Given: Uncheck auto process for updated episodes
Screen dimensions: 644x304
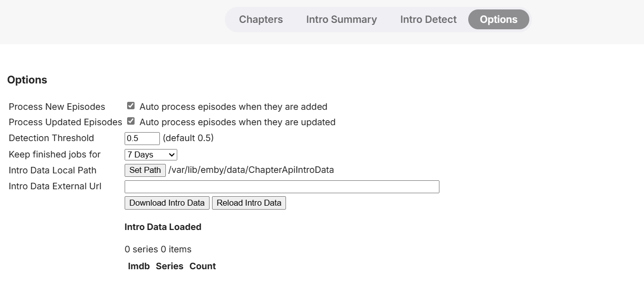Looking at the screenshot, I should tap(131, 121).
